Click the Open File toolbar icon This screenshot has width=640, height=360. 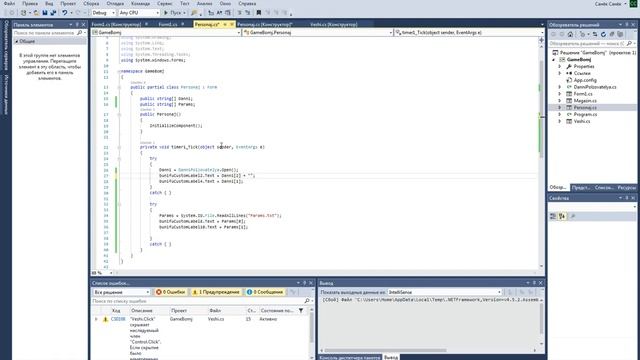36,13
